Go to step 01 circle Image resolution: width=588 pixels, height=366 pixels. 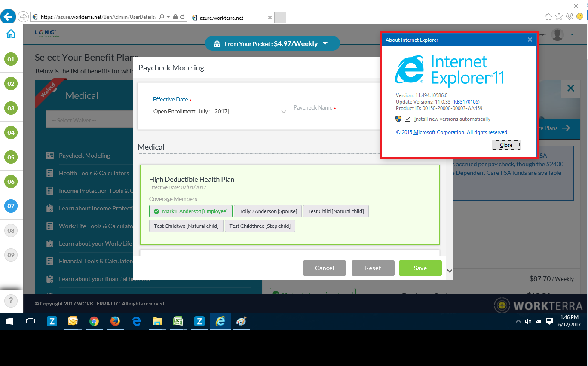tap(11, 59)
